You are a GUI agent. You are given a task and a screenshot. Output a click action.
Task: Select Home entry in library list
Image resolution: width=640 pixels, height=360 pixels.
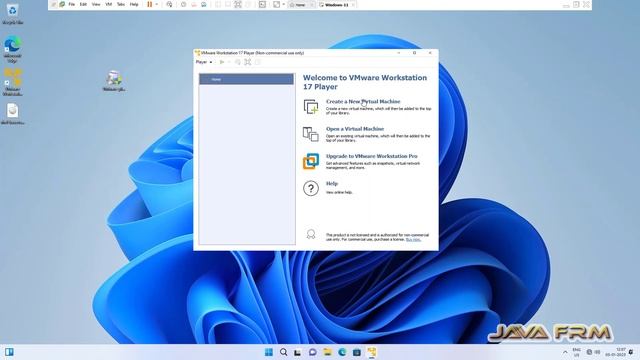click(246, 79)
